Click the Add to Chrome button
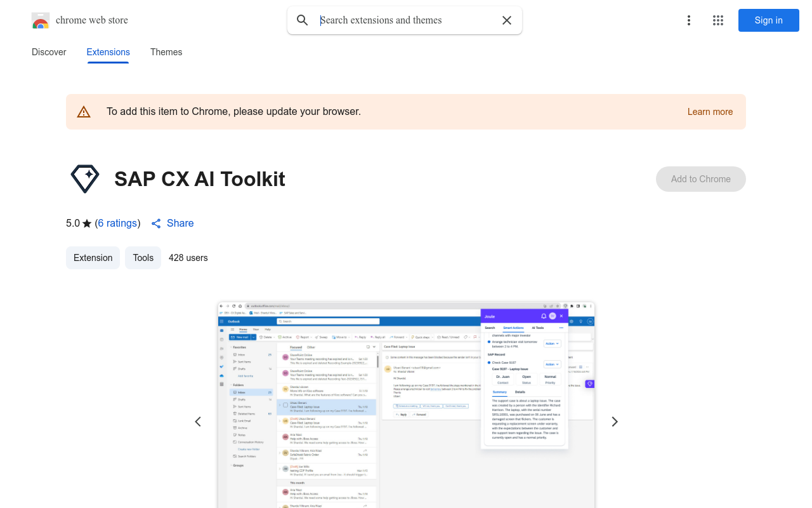 [x=701, y=179]
